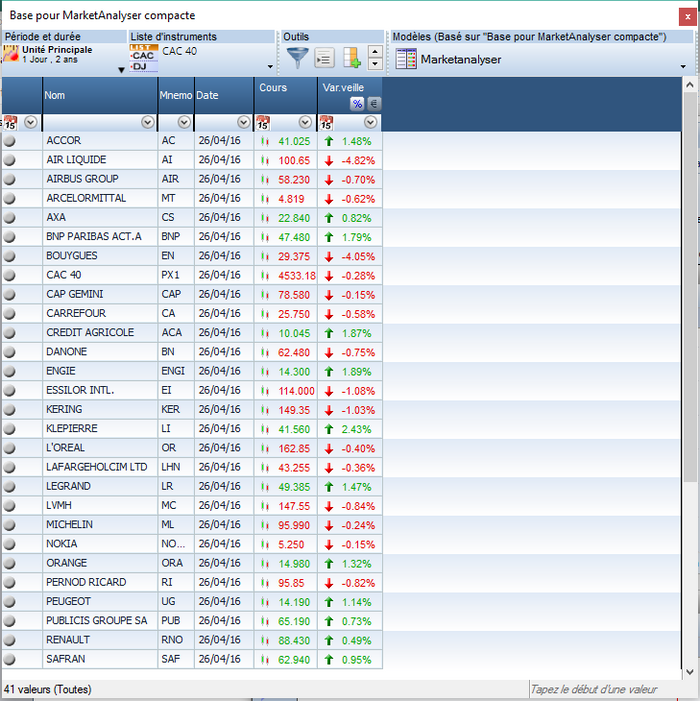Screen dimensions: 700x701
Task: Click the MICHELIN price 95.990
Action: point(294,525)
